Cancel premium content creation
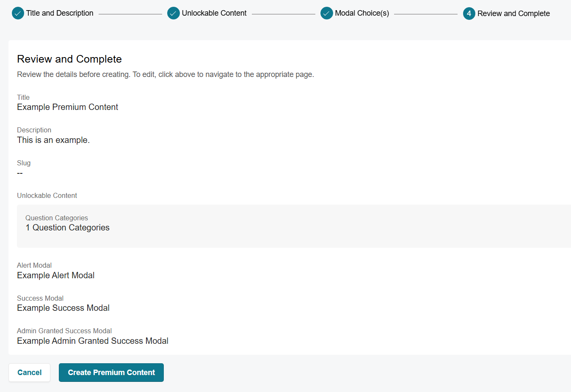 click(x=30, y=373)
